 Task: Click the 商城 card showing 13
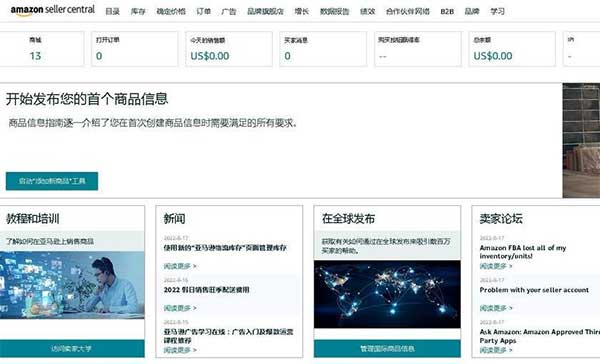coord(41,49)
